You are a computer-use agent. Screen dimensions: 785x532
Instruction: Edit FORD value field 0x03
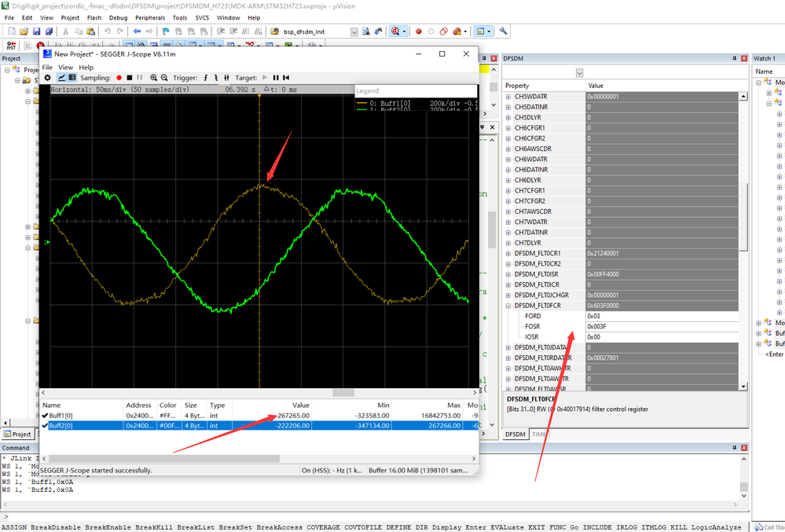(662, 316)
